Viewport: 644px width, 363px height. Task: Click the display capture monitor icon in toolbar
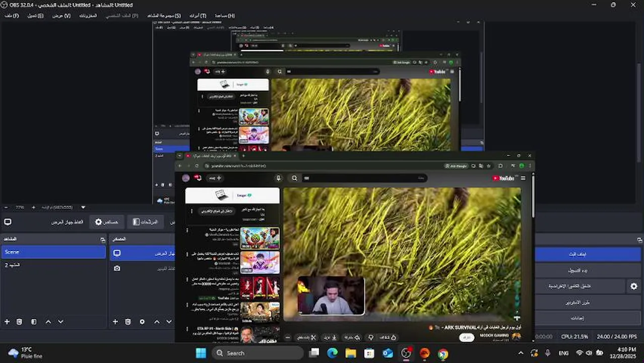click(8, 222)
